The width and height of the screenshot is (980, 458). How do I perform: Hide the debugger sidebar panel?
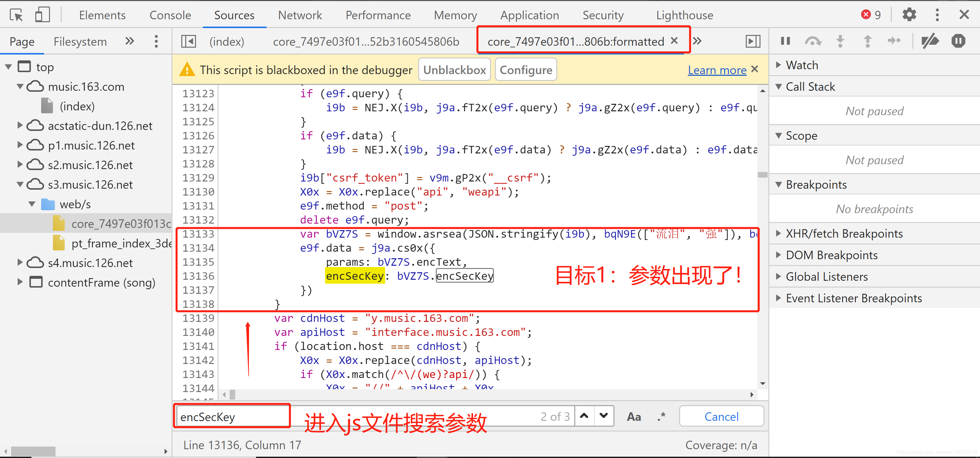pyautogui.click(x=753, y=41)
